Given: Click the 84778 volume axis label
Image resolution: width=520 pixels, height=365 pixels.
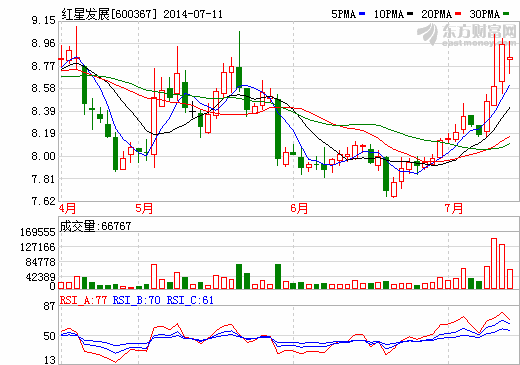Looking at the screenshot, I should pyautogui.click(x=41, y=262).
